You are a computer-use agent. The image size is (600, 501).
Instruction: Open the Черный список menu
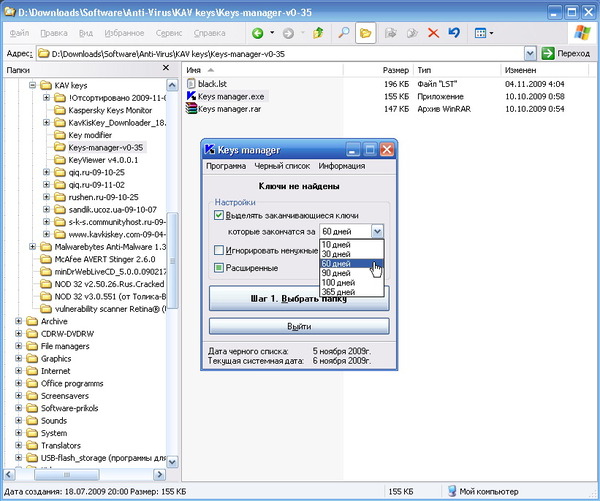pos(282,166)
